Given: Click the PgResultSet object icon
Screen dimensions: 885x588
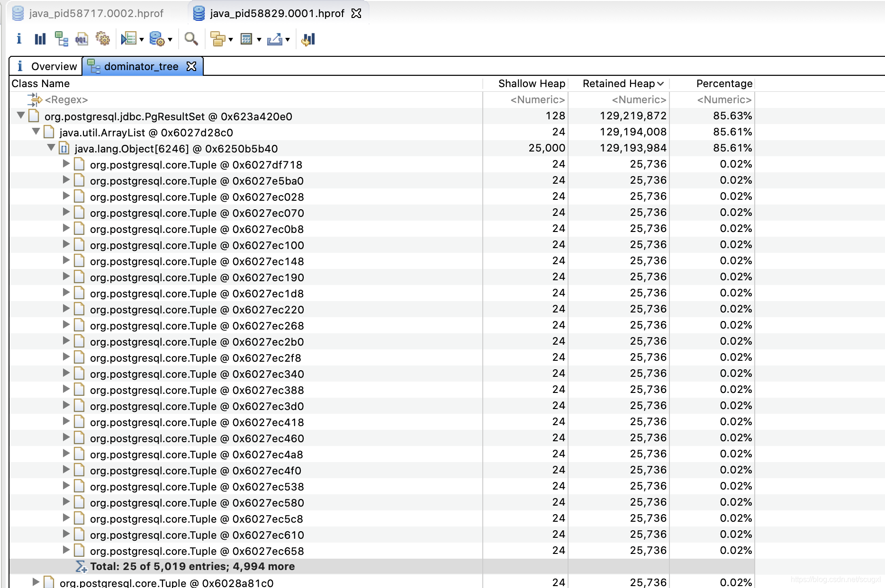Looking at the screenshot, I should pyautogui.click(x=34, y=116).
